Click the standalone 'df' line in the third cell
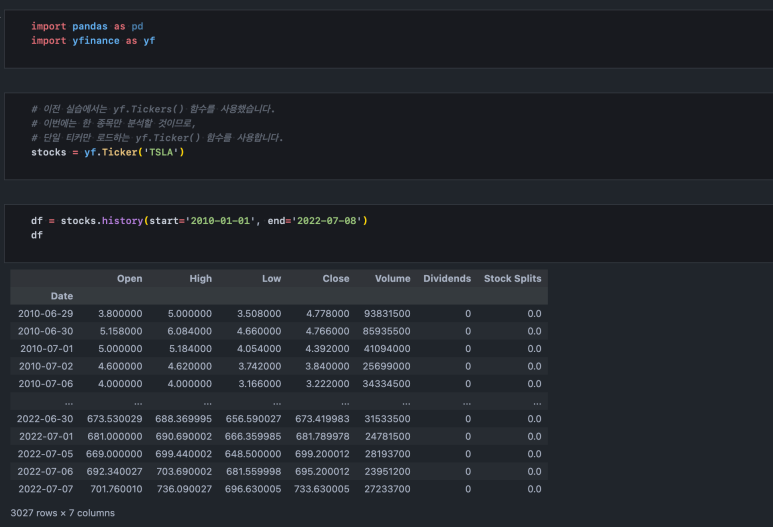This screenshot has height=527, width=773. (x=37, y=235)
